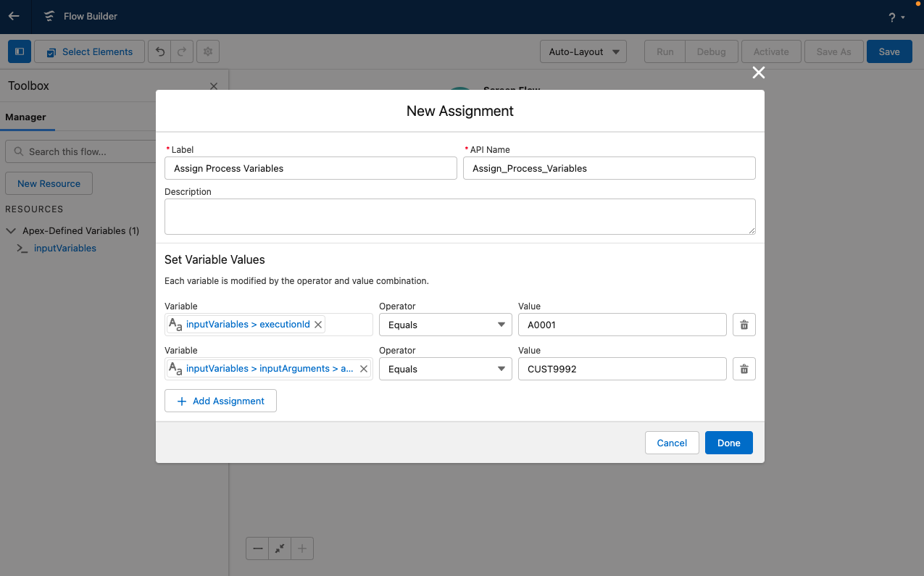Open Operator dropdown for inputArguments row
924x576 pixels.
coord(446,369)
